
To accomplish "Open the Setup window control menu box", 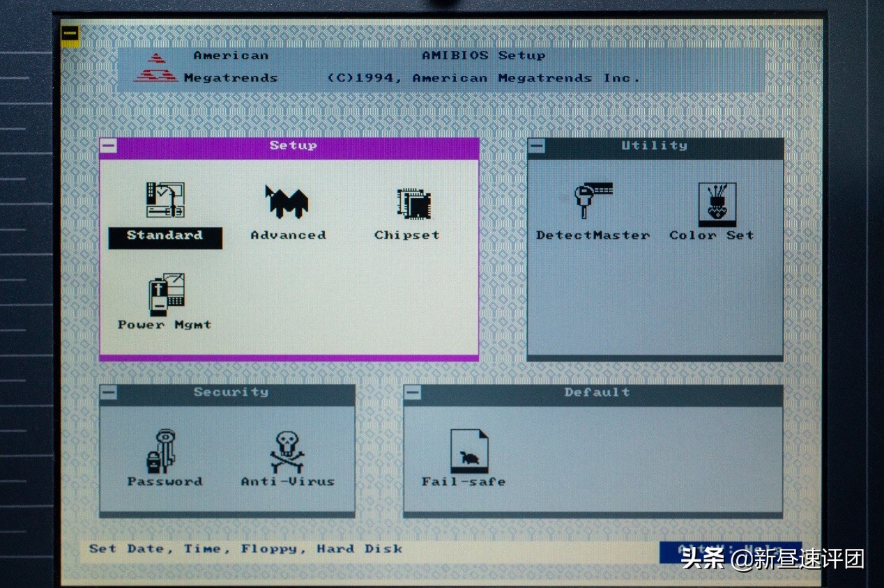I will pos(109,146).
